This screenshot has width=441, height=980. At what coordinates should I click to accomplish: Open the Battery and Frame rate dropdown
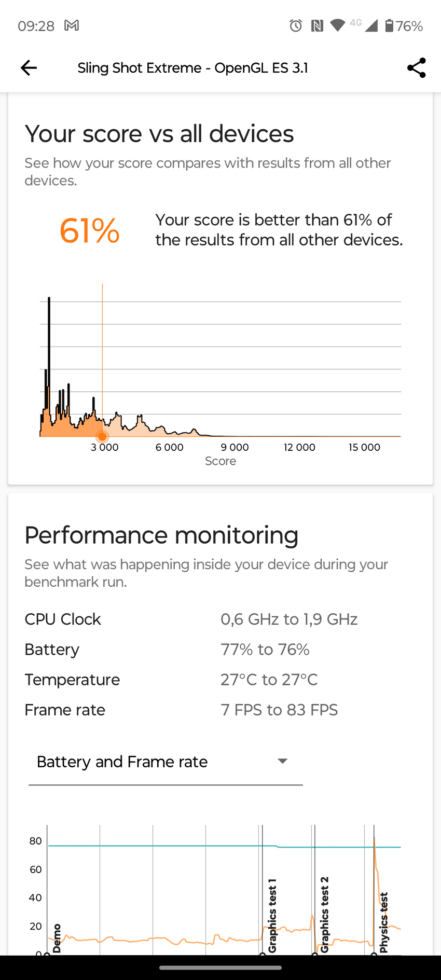(x=165, y=762)
